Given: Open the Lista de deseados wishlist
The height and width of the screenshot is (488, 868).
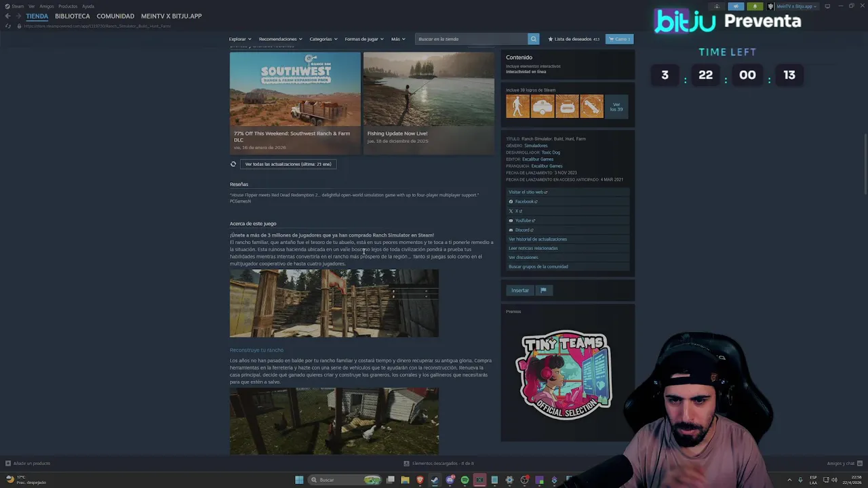Looking at the screenshot, I should [574, 39].
